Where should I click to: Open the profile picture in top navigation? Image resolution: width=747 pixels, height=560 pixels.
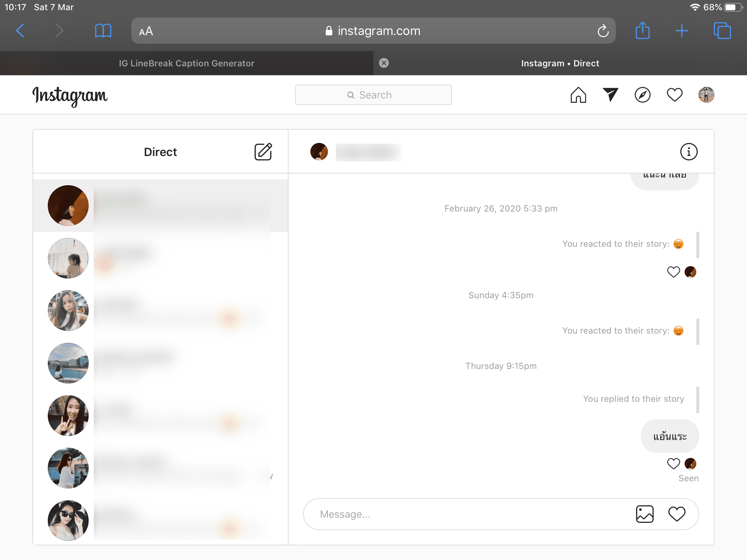coord(706,95)
